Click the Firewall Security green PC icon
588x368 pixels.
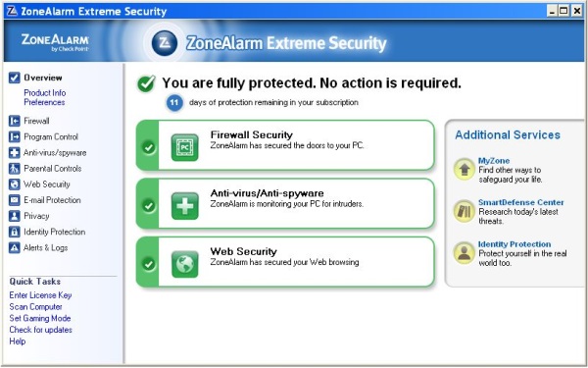coord(185,147)
